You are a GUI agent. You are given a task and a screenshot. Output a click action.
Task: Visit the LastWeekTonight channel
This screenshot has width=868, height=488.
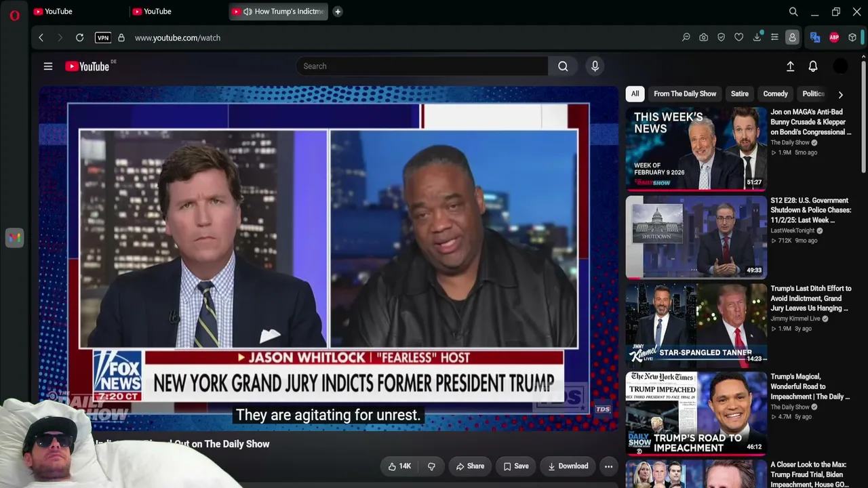(792, 230)
